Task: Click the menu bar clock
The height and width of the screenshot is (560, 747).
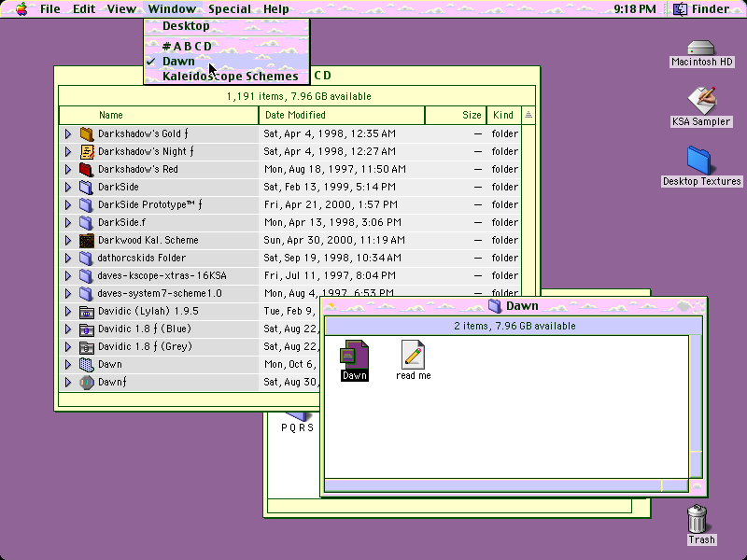Action: tap(635, 9)
